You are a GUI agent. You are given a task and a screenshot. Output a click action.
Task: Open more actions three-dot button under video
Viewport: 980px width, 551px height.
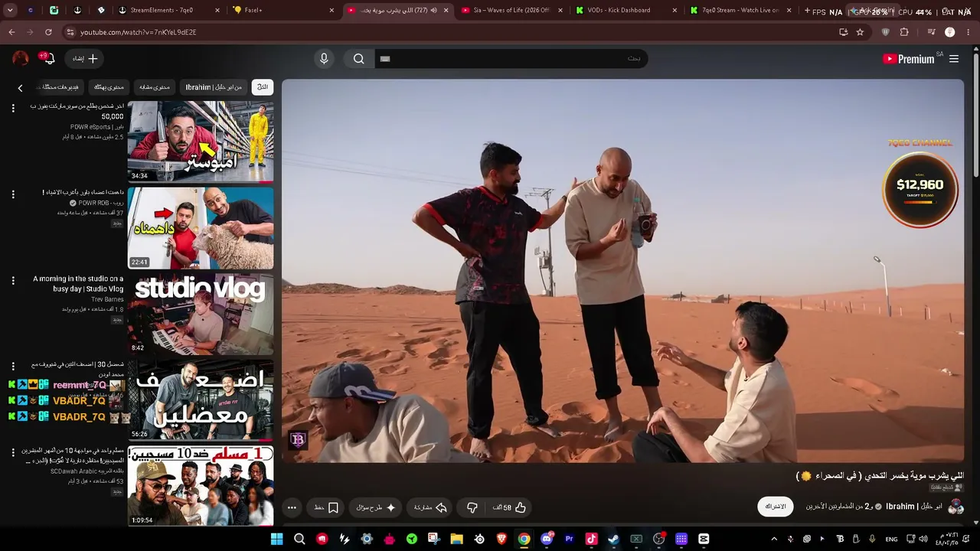pyautogui.click(x=292, y=507)
